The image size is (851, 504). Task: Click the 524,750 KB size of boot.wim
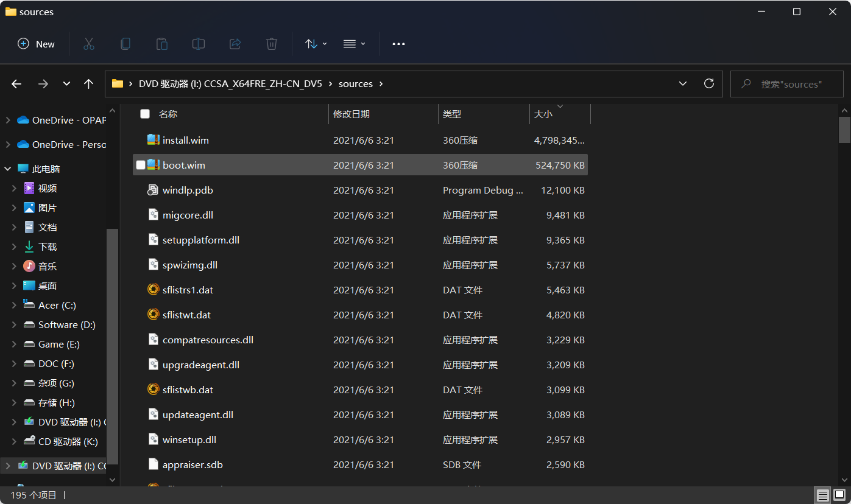click(560, 165)
